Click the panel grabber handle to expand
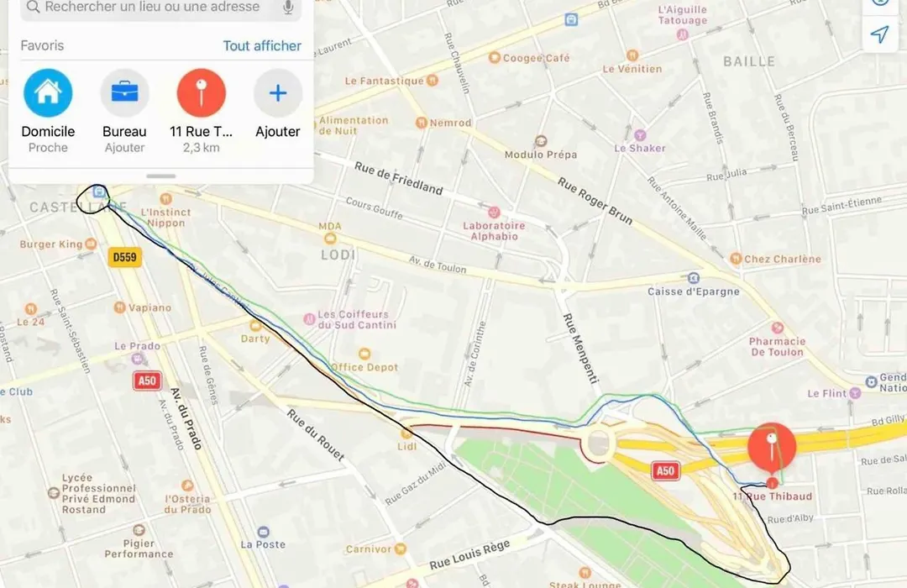 click(160, 176)
